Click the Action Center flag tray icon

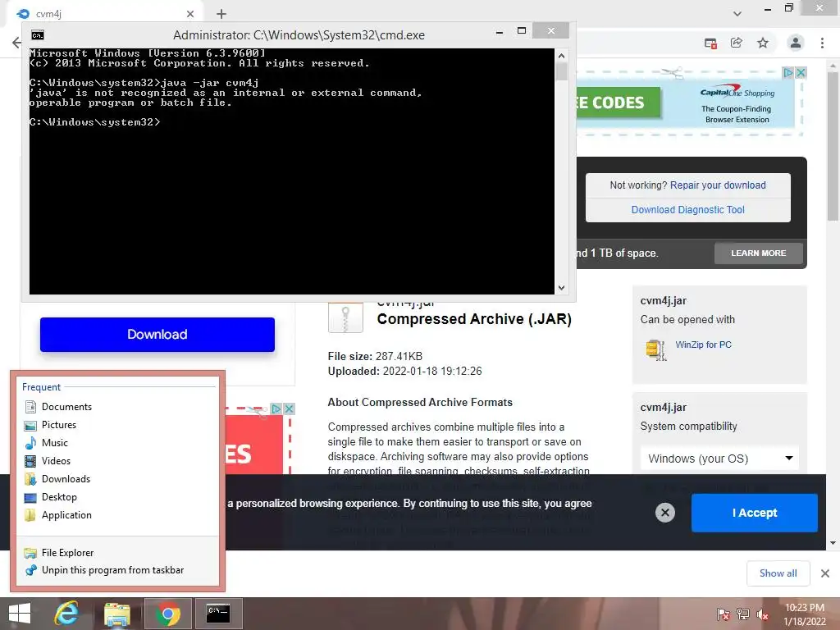(723, 614)
